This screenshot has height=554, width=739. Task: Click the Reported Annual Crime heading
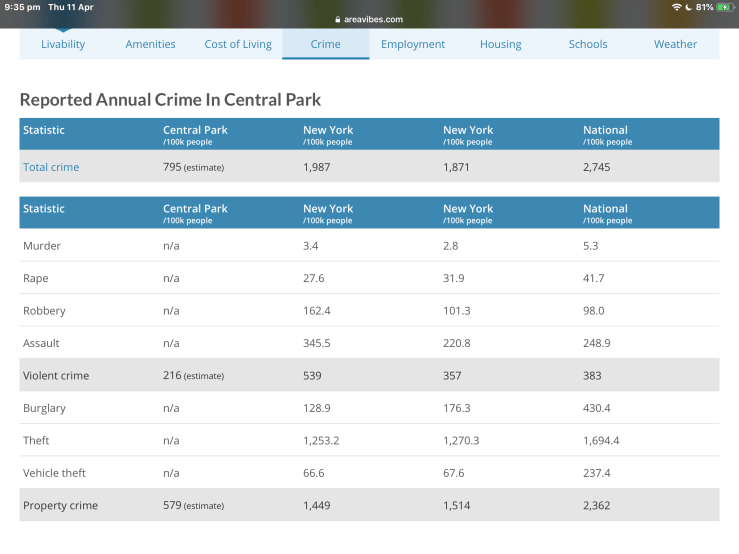(x=170, y=100)
